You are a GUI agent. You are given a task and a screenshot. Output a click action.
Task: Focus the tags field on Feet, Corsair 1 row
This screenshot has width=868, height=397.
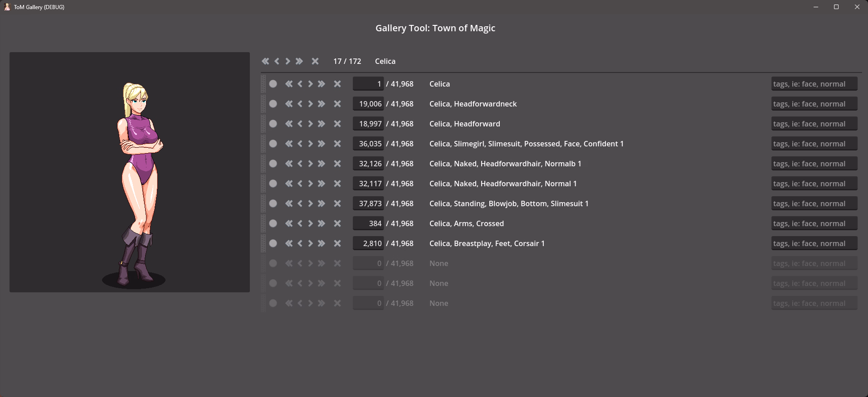click(814, 243)
